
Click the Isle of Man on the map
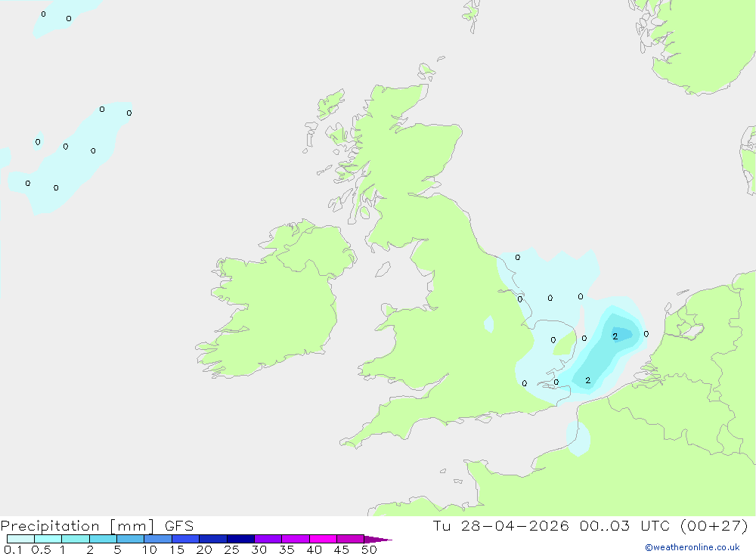click(383, 270)
